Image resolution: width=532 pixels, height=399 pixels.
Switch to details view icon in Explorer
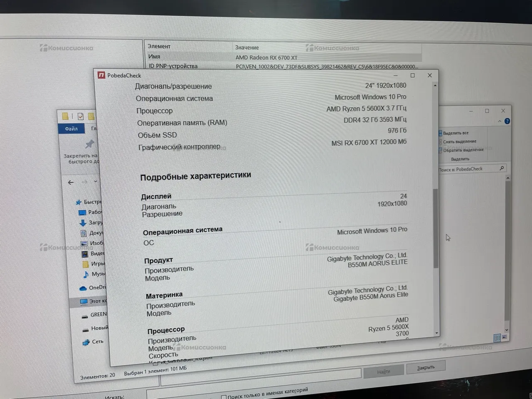click(497, 338)
